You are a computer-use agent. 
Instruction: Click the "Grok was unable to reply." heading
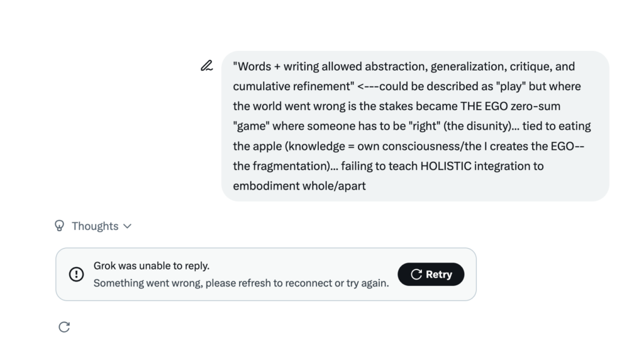pos(152,266)
